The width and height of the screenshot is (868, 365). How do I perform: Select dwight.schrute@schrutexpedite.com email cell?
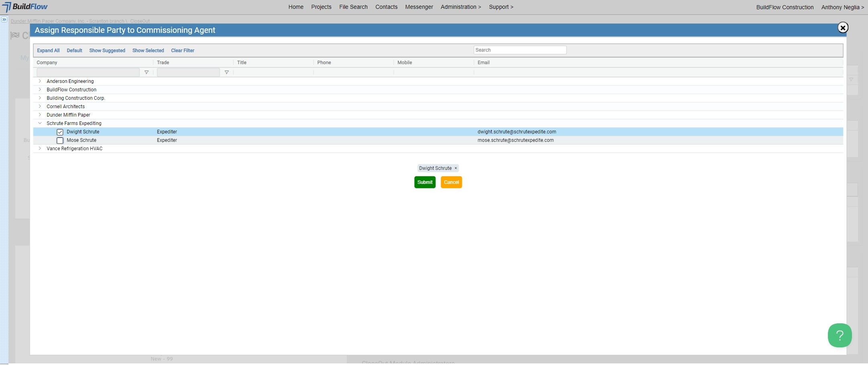tap(517, 132)
